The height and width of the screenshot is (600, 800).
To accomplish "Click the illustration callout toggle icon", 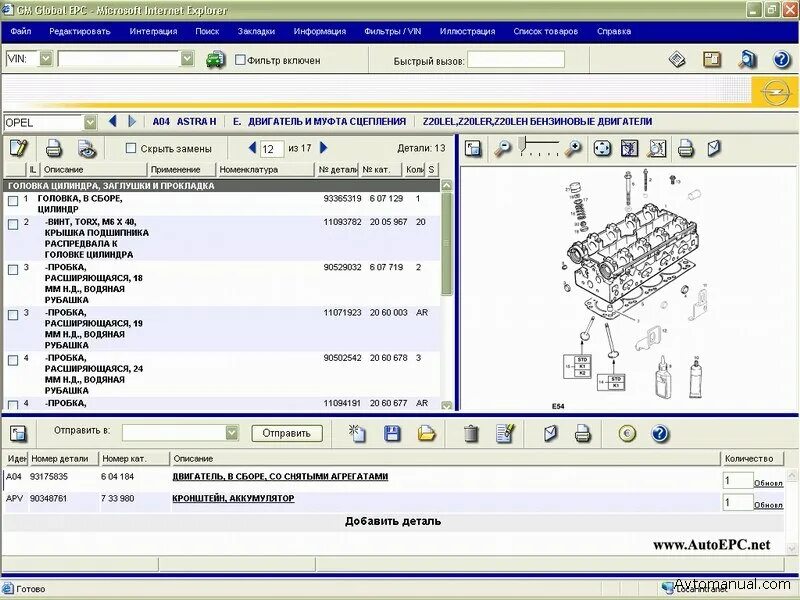I will (630, 148).
